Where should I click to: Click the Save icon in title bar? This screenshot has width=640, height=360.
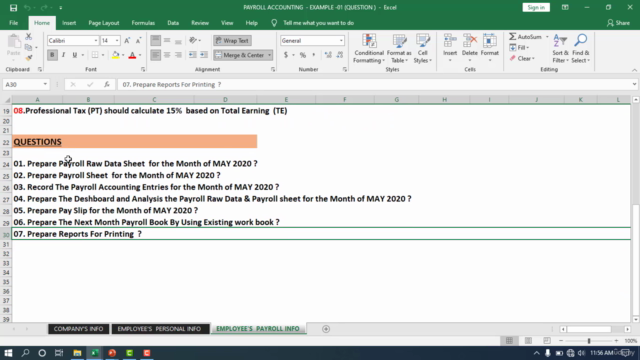[13, 7]
